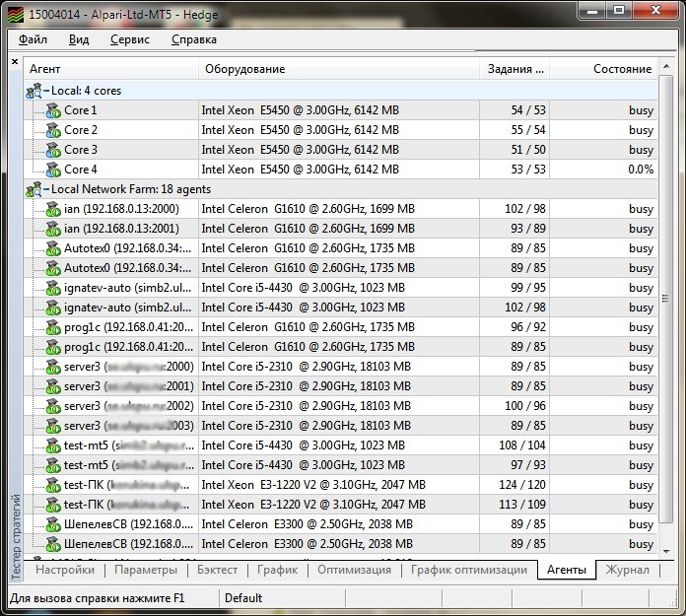Click agent icon of prog1c row with 96 / 92
686x616 pixels.
click(53, 327)
